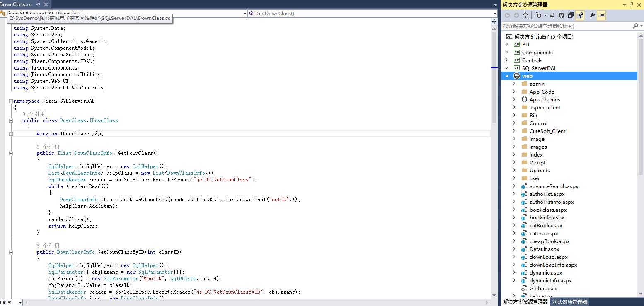Click search magnifier in Solution Explorer
The width and height of the screenshot is (644, 306).
635,26
